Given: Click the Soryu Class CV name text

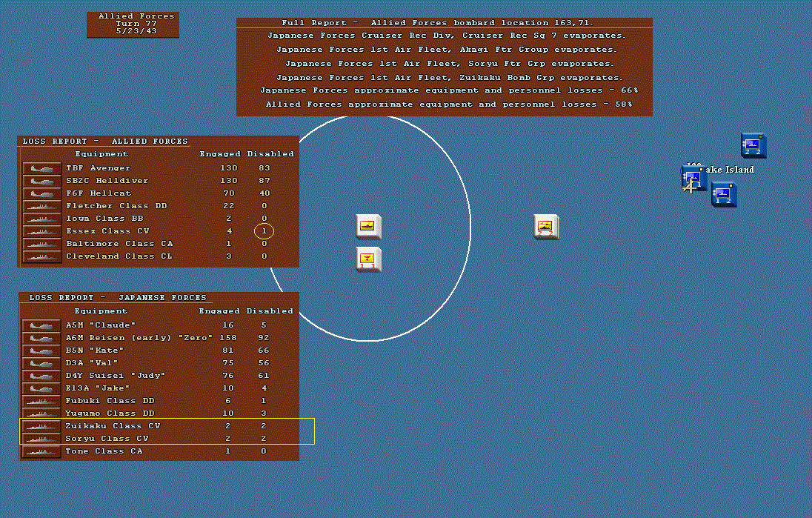Looking at the screenshot, I should tap(107, 439).
